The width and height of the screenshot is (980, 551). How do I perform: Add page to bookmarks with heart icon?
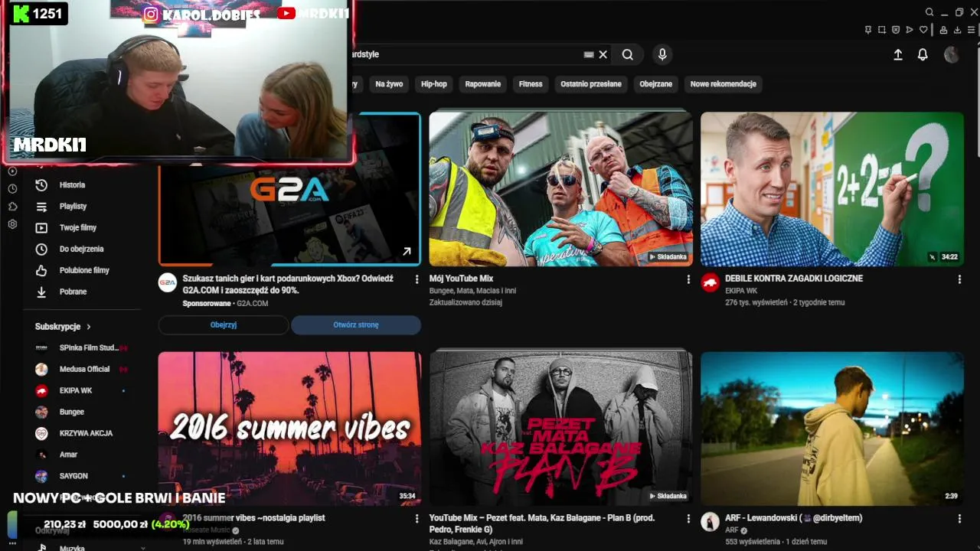924,30
